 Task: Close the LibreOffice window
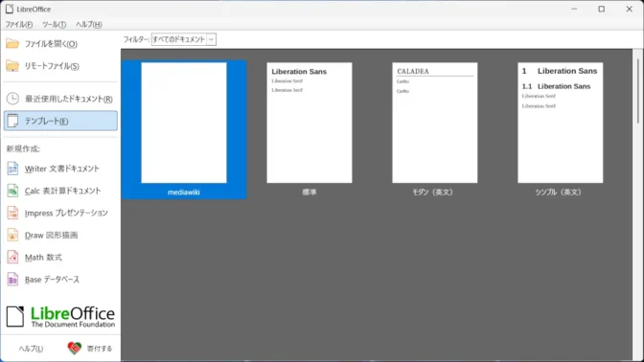(630, 9)
